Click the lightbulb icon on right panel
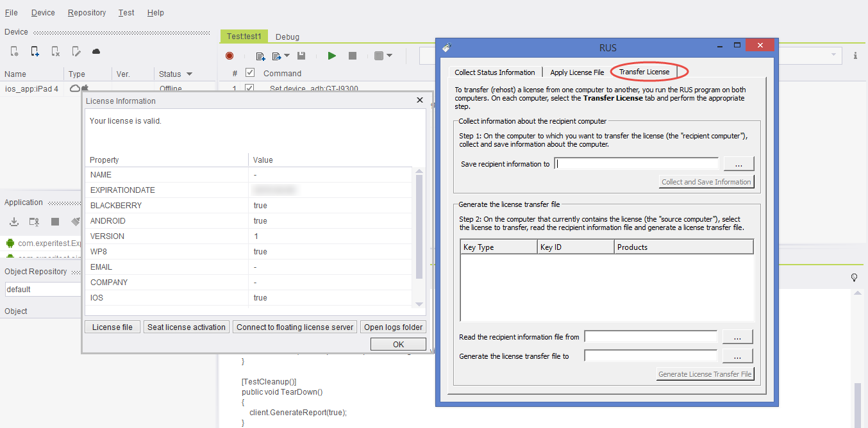Image resolution: width=868 pixels, height=428 pixels. 854,277
